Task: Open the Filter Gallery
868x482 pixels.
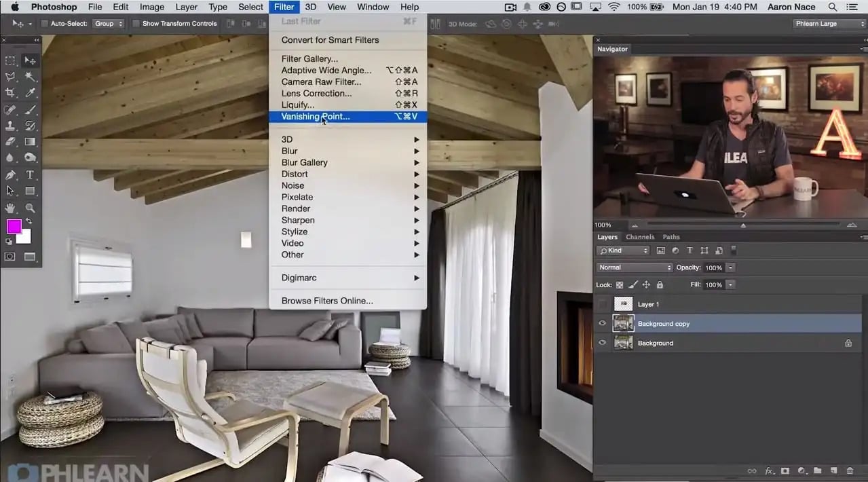Action: click(347, 59)
